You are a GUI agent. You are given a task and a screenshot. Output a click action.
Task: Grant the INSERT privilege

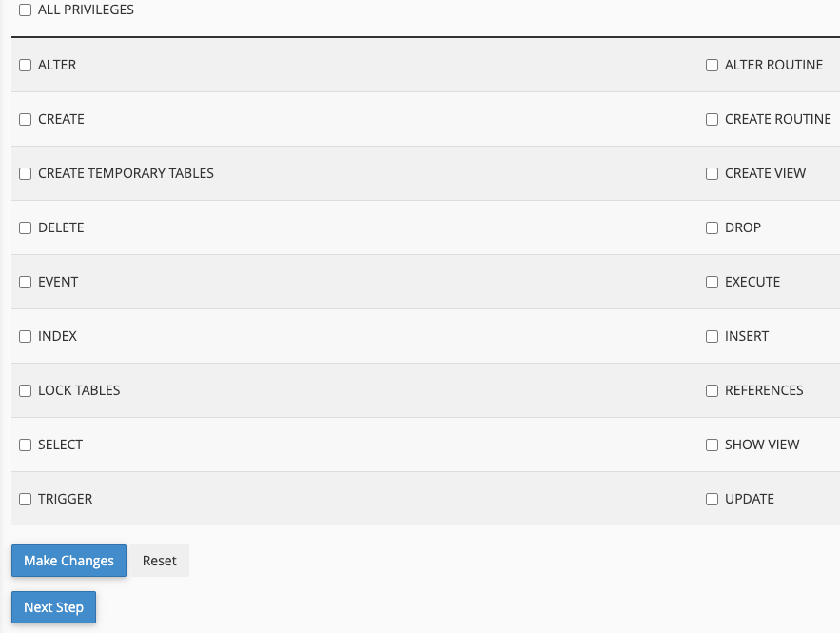pyautogui.click(x=712, y=337)
